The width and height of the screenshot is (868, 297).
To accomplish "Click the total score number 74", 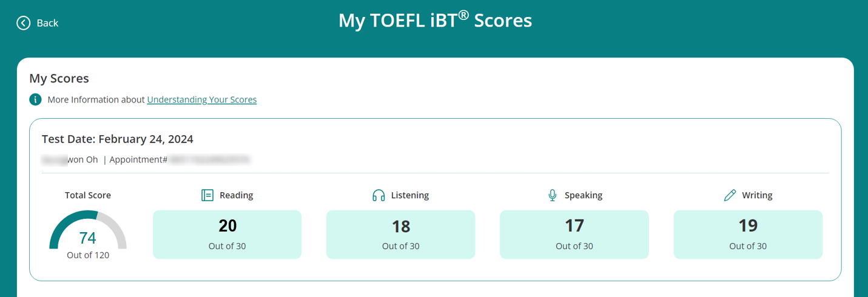I will tap(88, 238).
